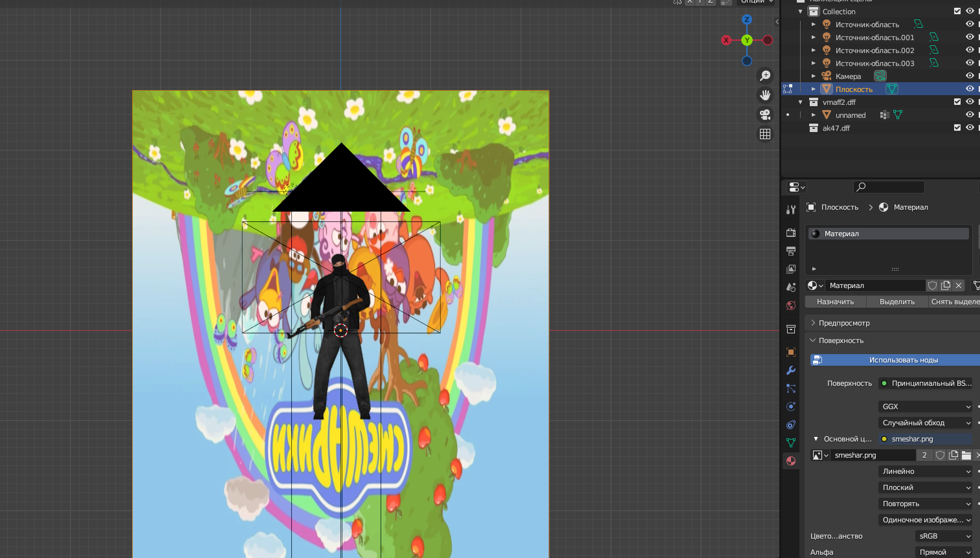Image resolution: width=980 pixels, height=558 pixels.
Task: Uncheck the vmaff2.dff collection checkbox
Action: click(x=957, y=102)
